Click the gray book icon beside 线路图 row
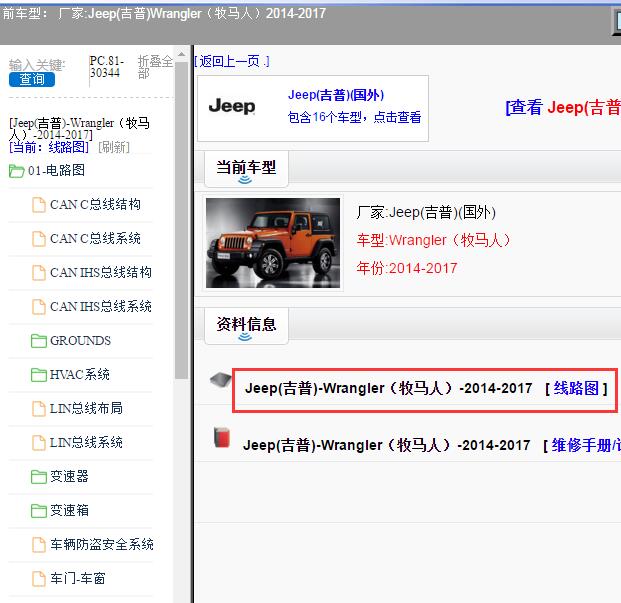The image size is (621, 603). [221, 380]
